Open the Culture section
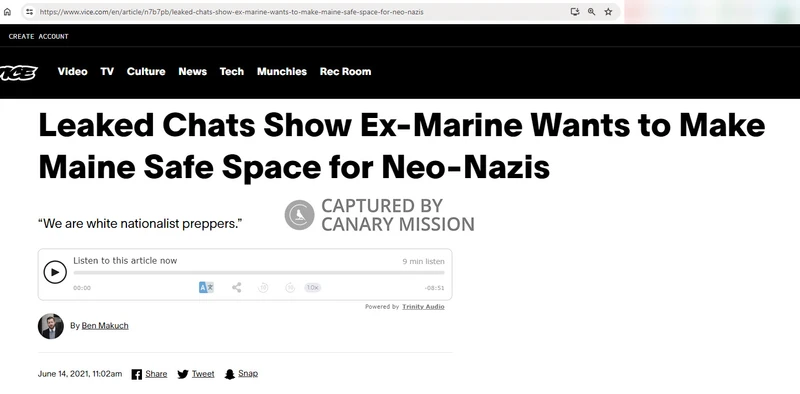Viewport: 800px width, 394px height. tap(146, 72)
